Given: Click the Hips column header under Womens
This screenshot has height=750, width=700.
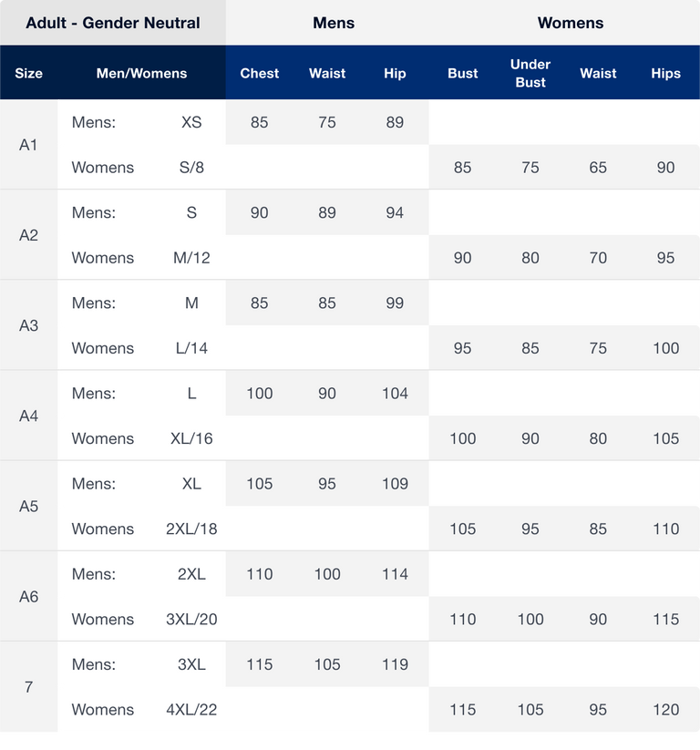Looking at the screenshot, I should [x=666, y=73].
